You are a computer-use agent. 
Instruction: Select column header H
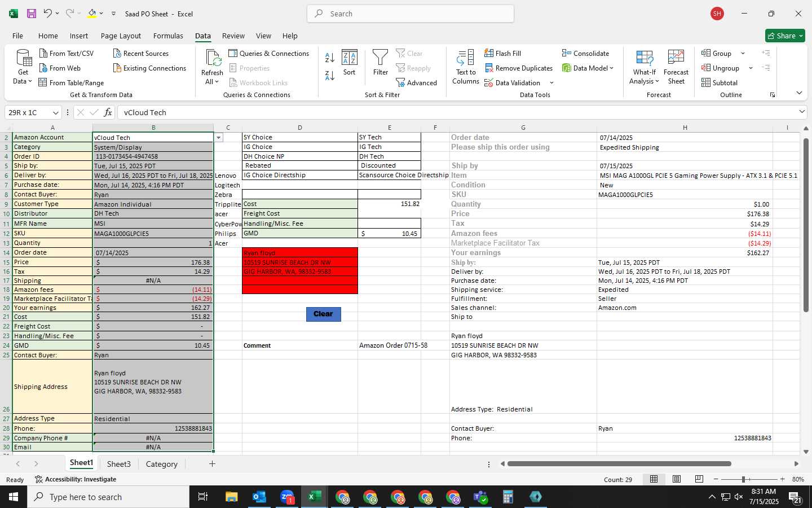coord(685,128)
